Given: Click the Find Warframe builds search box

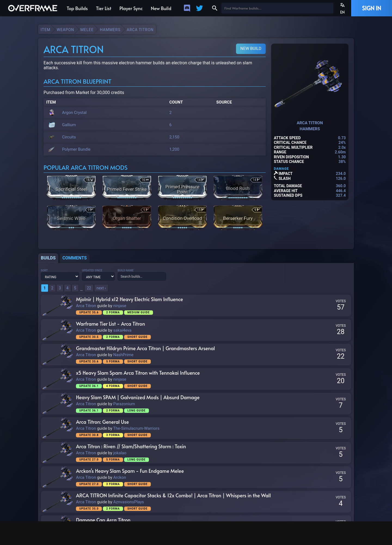Looking at the screenshot, I should [277, 8].
